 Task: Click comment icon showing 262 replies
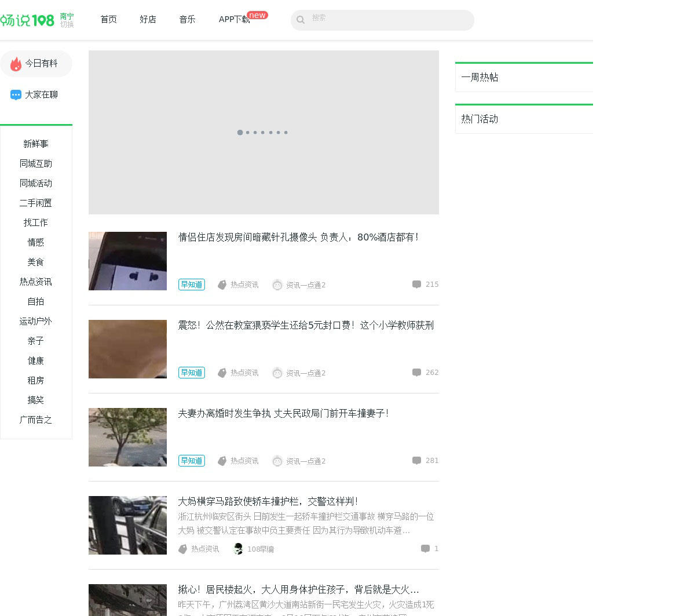click(x=416, y=373)
